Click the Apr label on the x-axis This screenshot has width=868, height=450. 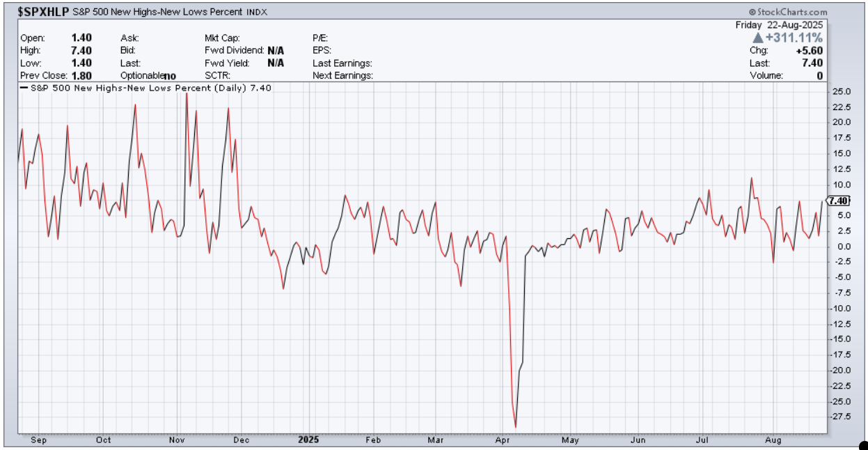(501, 440)
